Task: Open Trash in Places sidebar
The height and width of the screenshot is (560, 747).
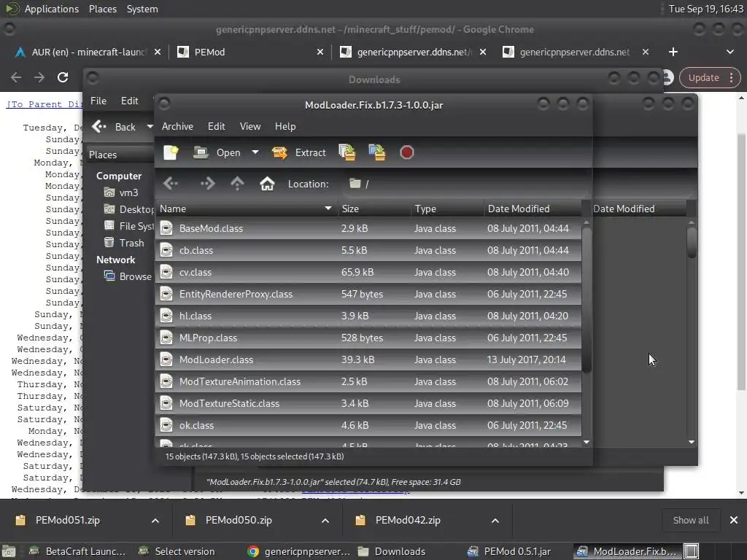Action: [x=124, y=243]
